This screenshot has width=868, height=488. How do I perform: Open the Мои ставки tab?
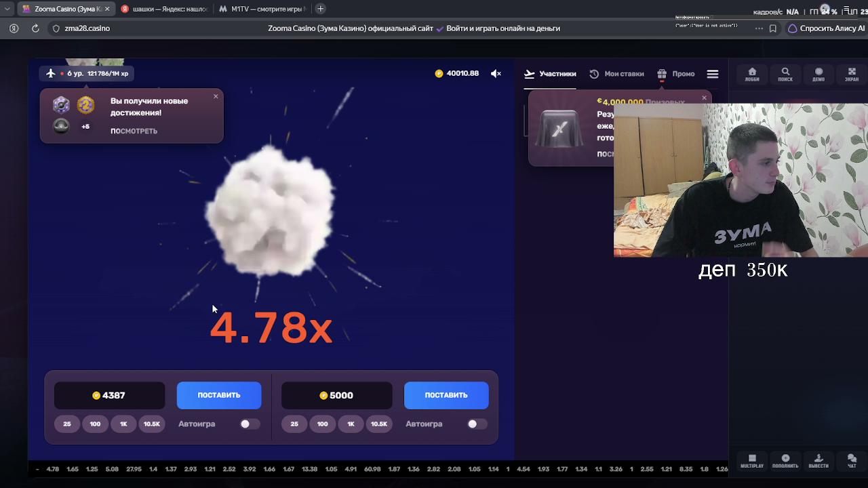(616, 74)
